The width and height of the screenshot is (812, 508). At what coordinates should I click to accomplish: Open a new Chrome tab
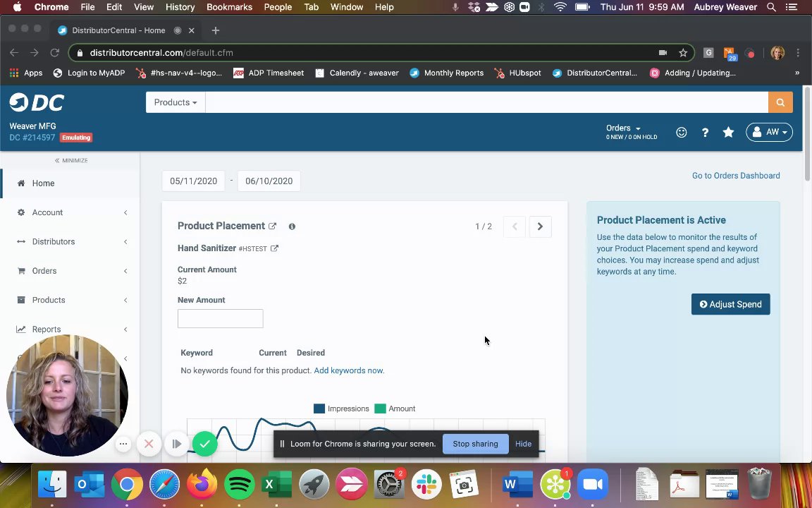[216, 30]
